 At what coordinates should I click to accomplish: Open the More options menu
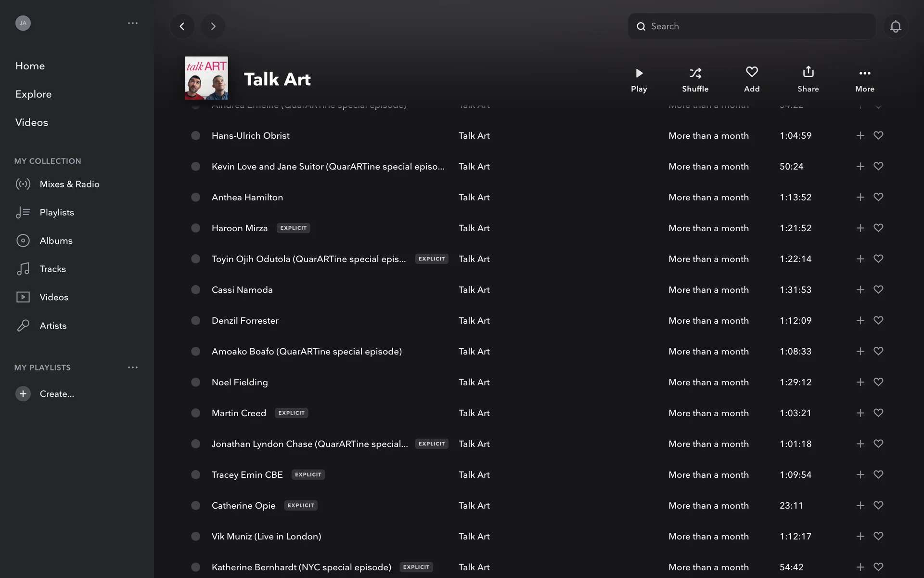click(864, 73)
